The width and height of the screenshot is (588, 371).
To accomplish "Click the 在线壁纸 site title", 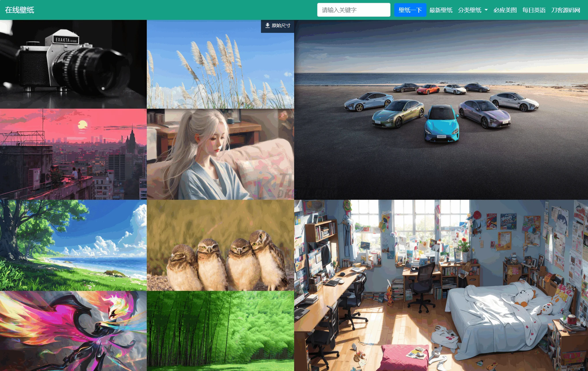I will 20,10.
